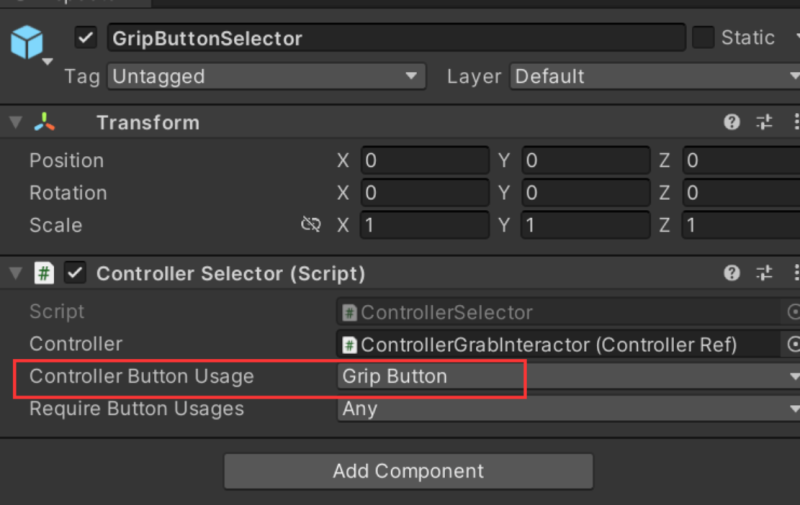Open Controller Selector presets icon
The height and width of the screenshot is (505, 800).
(764, 272)
